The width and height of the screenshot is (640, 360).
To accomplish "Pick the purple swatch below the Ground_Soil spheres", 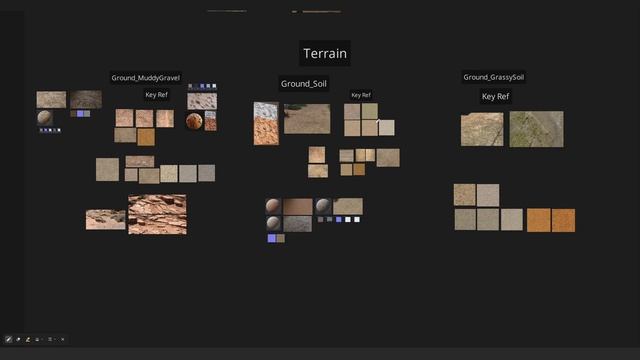I will pyautogui.click(x=272, y=238).
